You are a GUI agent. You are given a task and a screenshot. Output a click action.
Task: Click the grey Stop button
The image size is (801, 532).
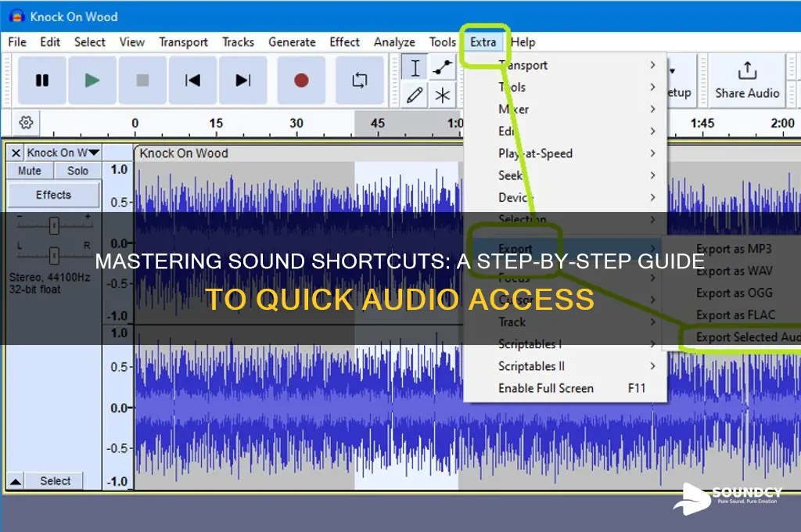(x=142, y=81)
